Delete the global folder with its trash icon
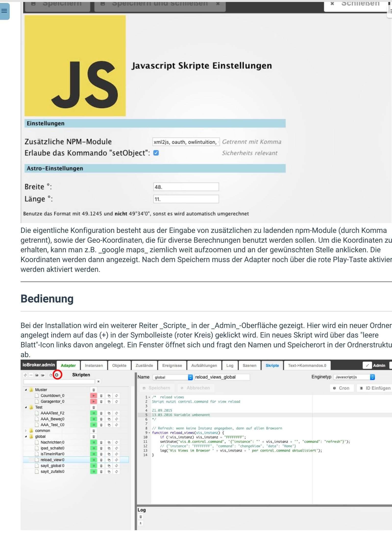 tap(94, 437)
